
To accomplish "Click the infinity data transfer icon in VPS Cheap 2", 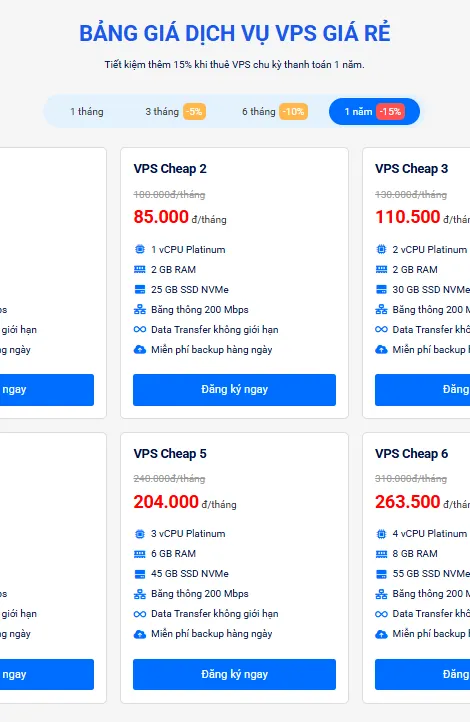I will coord(139,329).
